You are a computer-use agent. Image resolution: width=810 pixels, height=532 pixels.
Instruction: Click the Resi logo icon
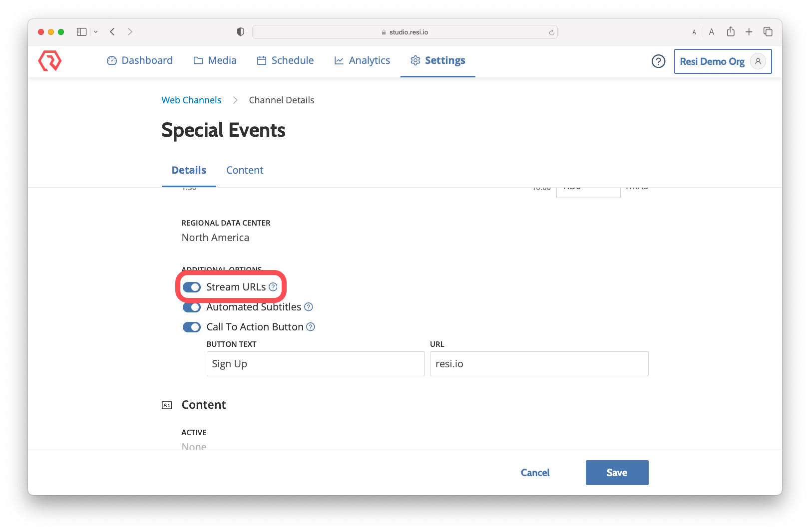(x=50, y=61)
